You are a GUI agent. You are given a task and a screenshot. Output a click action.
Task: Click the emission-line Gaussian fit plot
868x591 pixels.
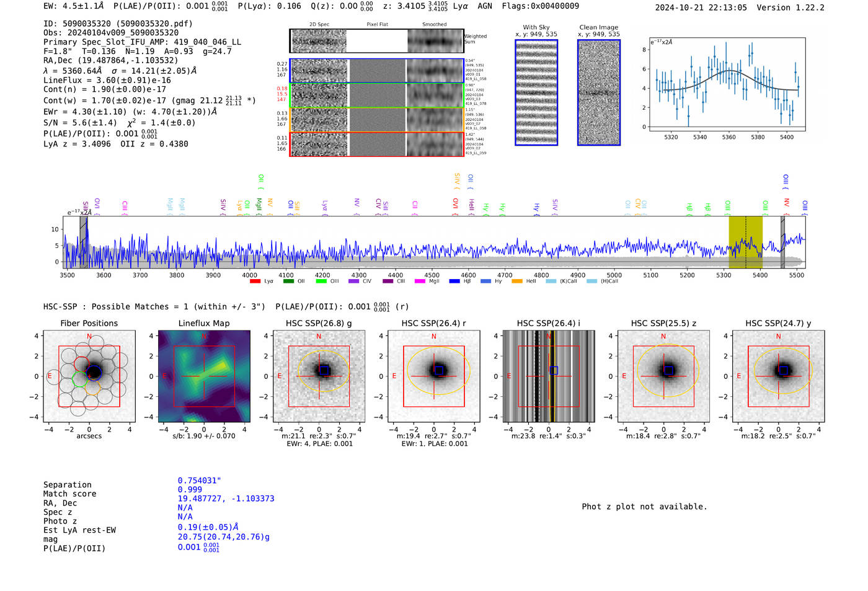727,84
